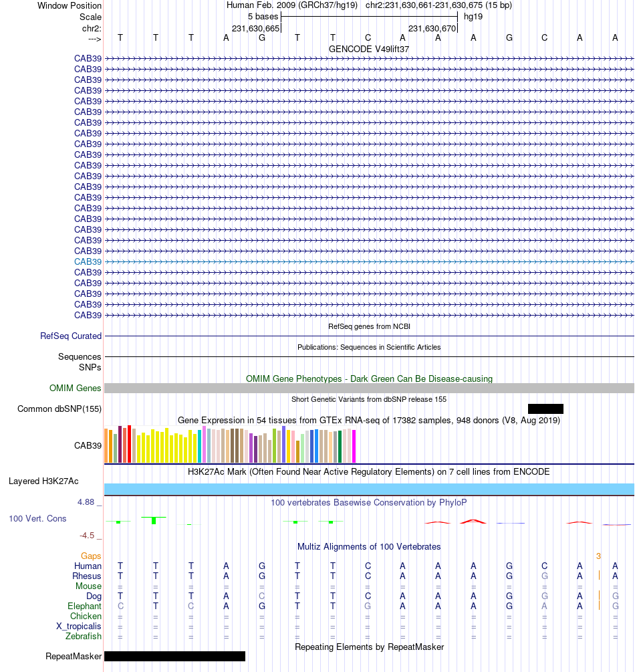Click the Common dbSNP(155) track label

coord(59,409)
